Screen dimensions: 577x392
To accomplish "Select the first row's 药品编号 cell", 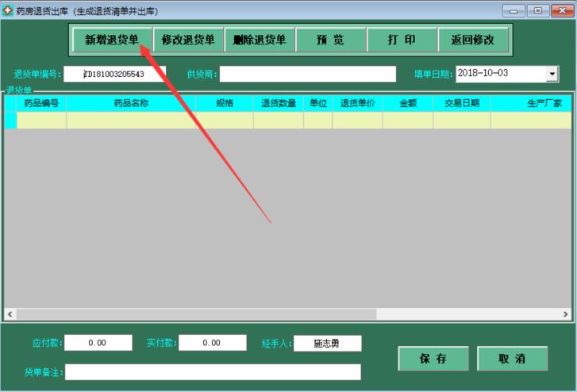I will click(x=41, y=120).
